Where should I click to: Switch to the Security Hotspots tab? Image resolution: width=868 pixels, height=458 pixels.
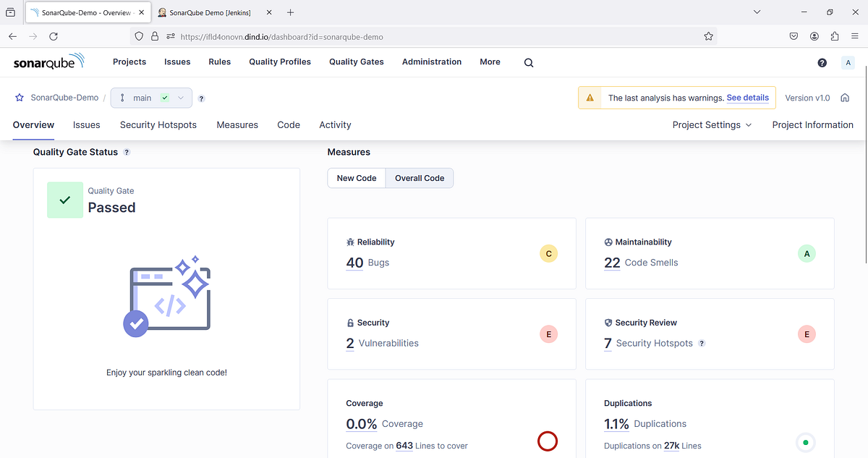click(x=158, y=124)
